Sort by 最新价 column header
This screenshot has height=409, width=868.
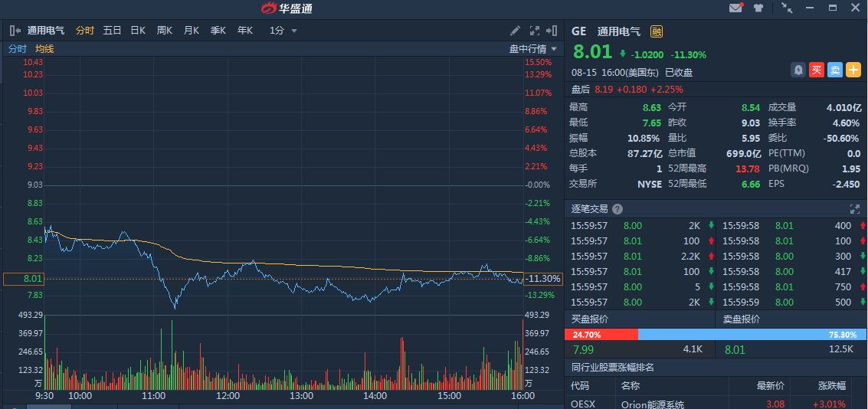pyautogui.click(x=770, y=386)
